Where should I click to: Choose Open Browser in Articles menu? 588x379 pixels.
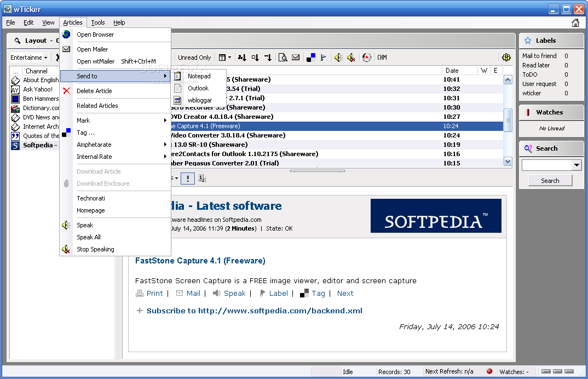(115, 35)
